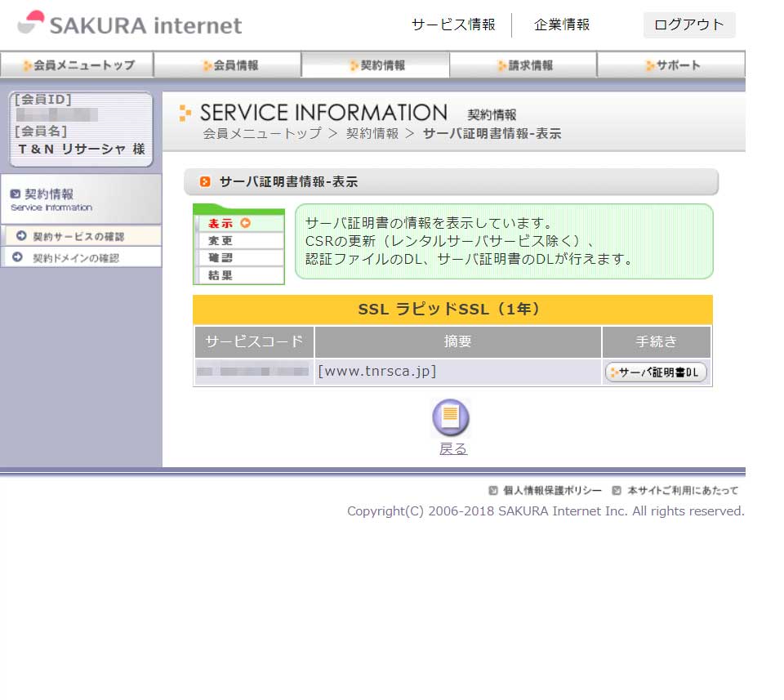Click the 摘要 column header
This screenshot has width=784, height=700.
(457, 341)
